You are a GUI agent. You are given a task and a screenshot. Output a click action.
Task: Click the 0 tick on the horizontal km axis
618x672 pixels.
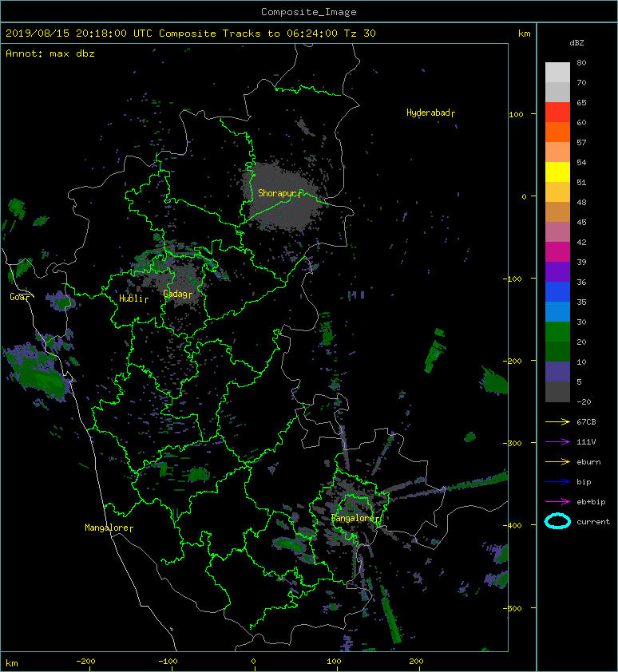tap(254, 662)
